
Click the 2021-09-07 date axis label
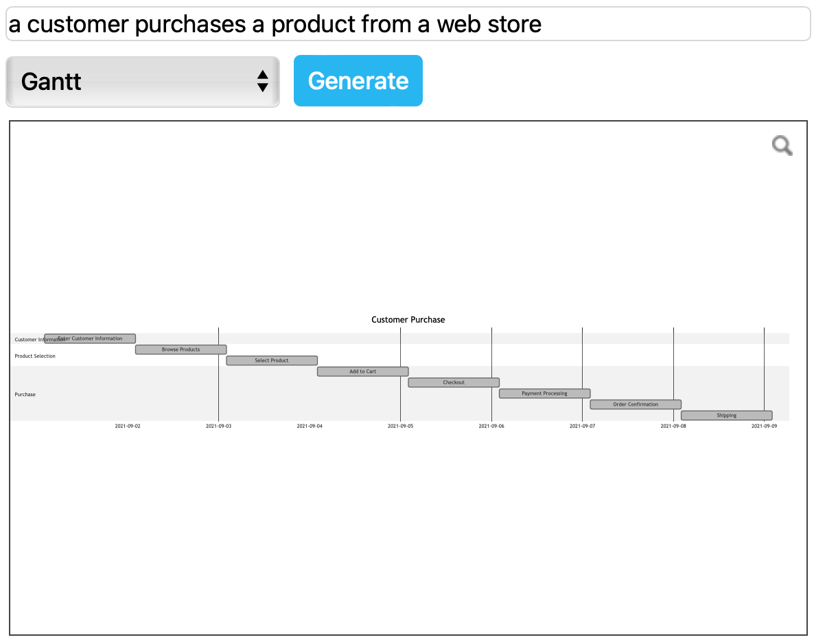pos(582,426)
